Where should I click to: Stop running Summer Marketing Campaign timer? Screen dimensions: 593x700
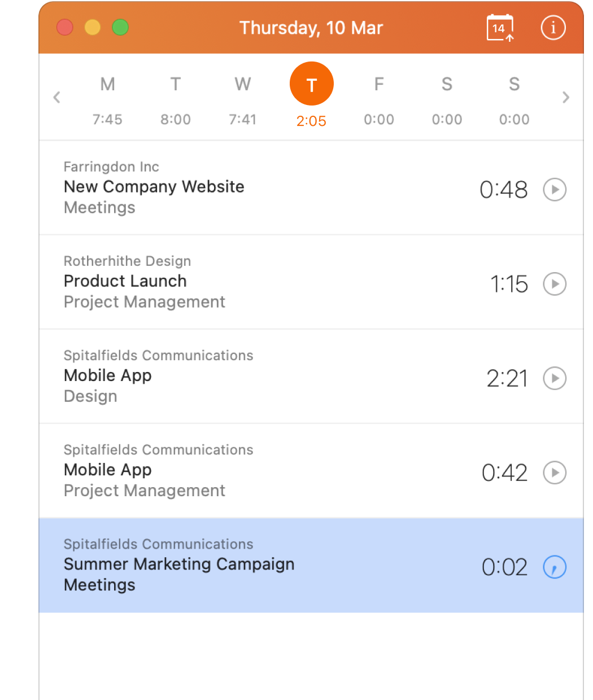click(x=555, y=567)
